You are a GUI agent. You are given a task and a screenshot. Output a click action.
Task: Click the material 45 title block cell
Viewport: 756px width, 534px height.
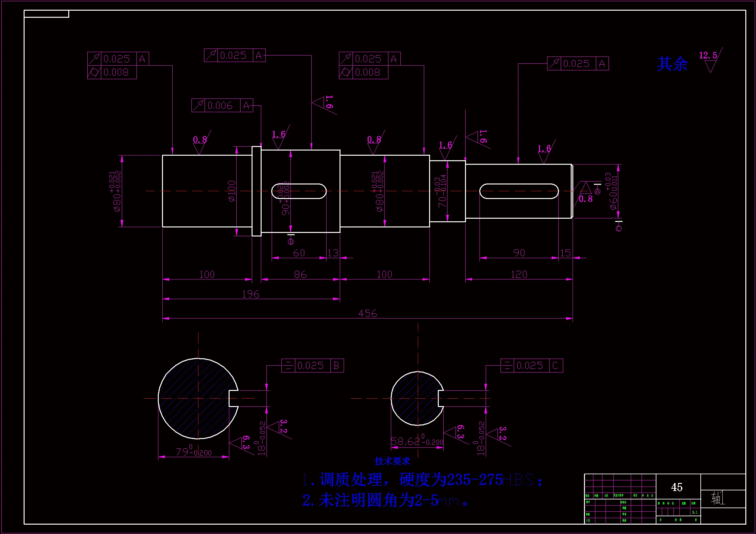[x=677, y=487]
